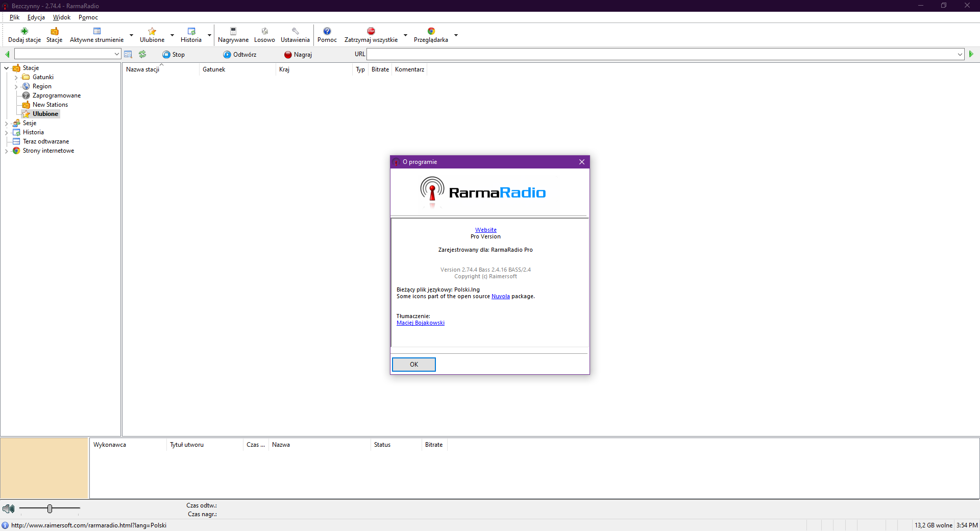Mute audio with the speaker icon
This screenshot has height=531, width=980.
pos(9,509)
